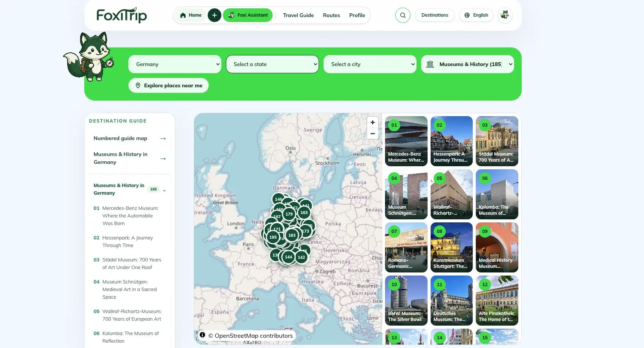This screenshot has height=348, width=644.
Task: Open list item 05 Wallraf-Richartz-Museum
Action: (x=129, y=315)
